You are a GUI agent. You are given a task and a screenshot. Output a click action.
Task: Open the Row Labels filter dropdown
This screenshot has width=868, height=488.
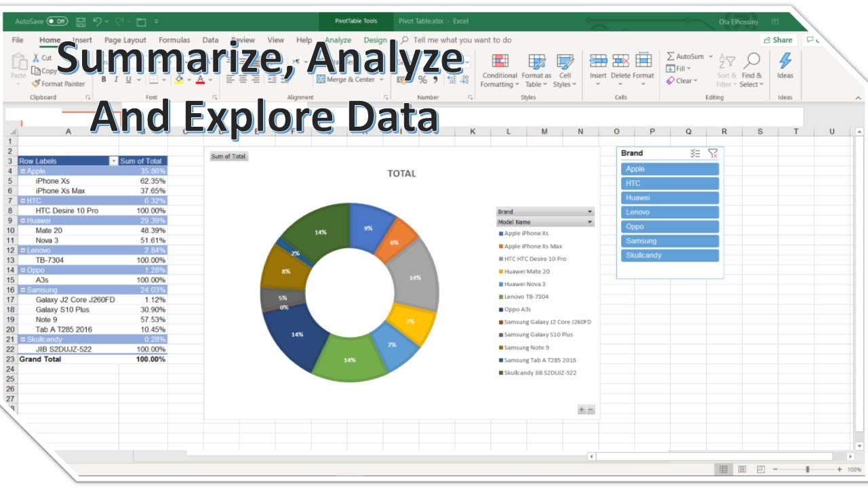[x=113, y=161]
